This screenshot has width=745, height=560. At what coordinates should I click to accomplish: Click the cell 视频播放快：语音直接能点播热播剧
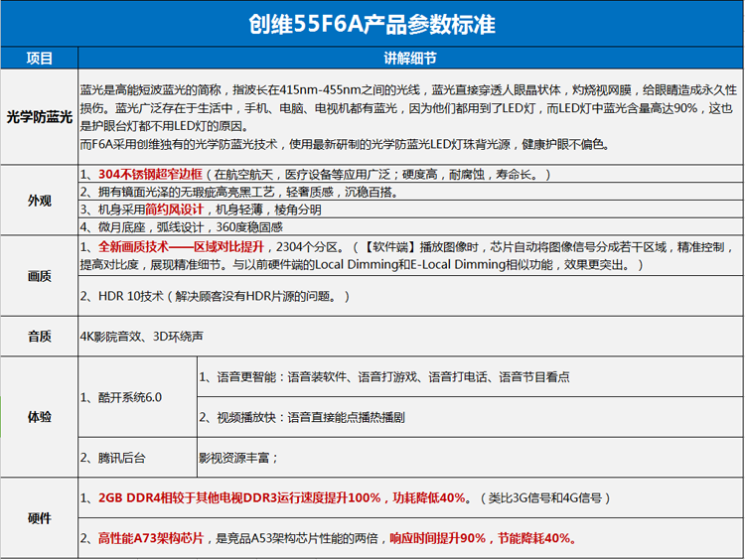(471, 417)
